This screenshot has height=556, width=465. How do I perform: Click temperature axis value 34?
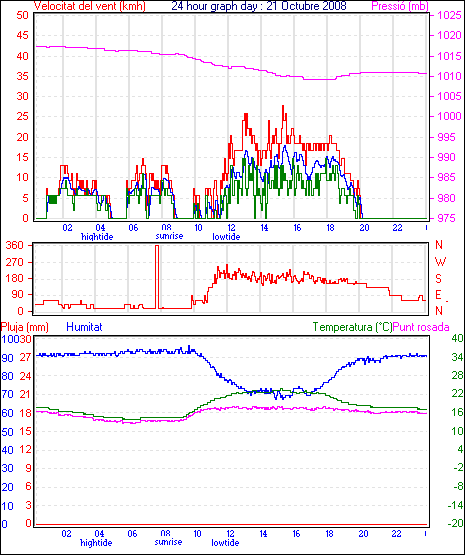[457, 357]
